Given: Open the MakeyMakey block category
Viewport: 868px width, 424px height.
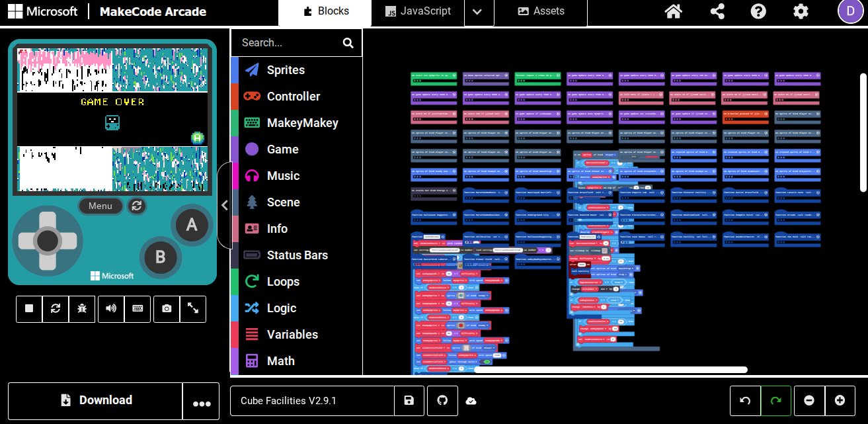Looking at the screenshot, I should [297, 123].
